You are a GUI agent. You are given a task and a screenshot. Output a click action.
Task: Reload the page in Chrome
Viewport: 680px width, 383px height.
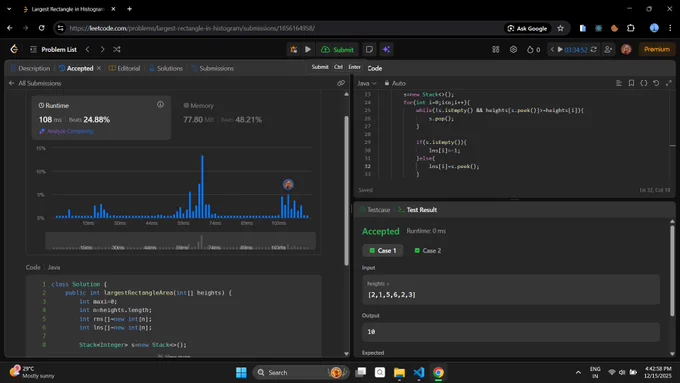[x=41, y=28]
